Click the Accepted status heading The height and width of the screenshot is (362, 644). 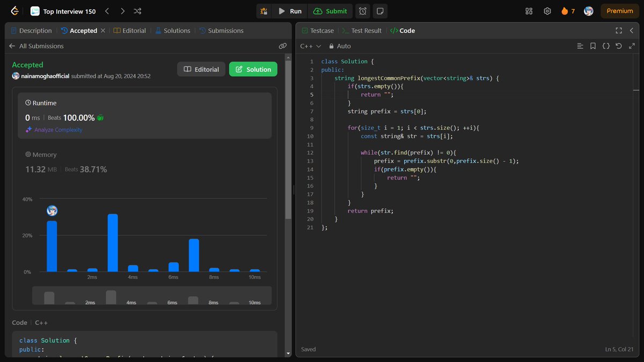tap(27, 65)
